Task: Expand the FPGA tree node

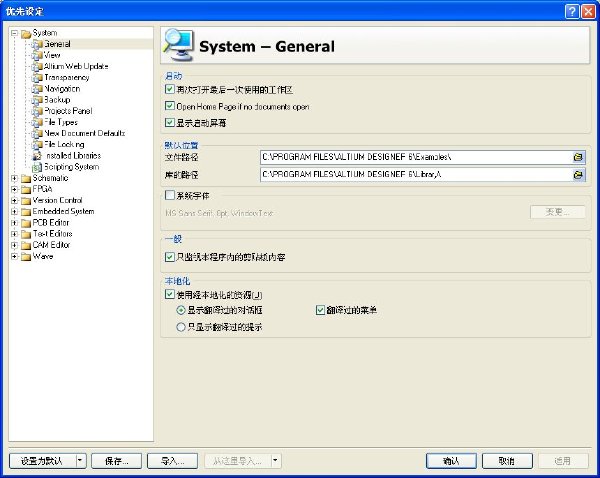Action: click(15, 189)
